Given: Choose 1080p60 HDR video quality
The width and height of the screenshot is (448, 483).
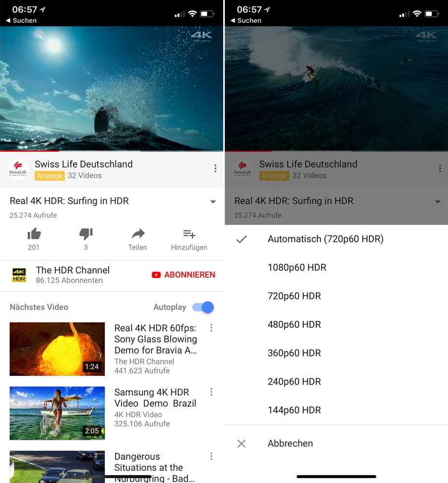Looking at the screenshot, I should coord(297,268).
